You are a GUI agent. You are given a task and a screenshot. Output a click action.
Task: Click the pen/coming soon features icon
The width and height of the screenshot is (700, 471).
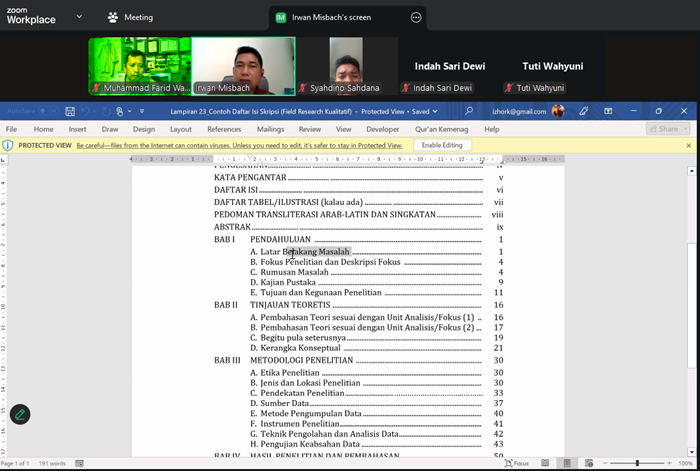tap(583, 111)
